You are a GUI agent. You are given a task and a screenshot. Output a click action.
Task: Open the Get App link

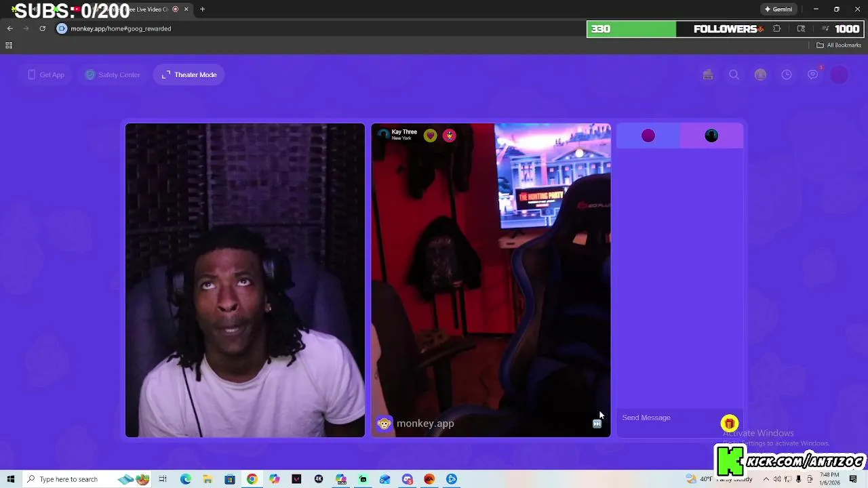click(46, 75)
